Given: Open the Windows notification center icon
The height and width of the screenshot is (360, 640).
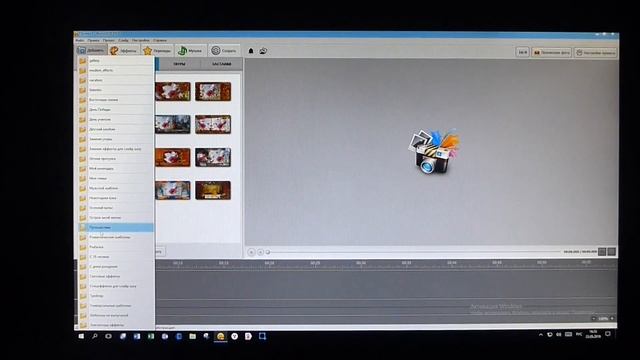Looking at the screenshot, I should click(608, 334).
